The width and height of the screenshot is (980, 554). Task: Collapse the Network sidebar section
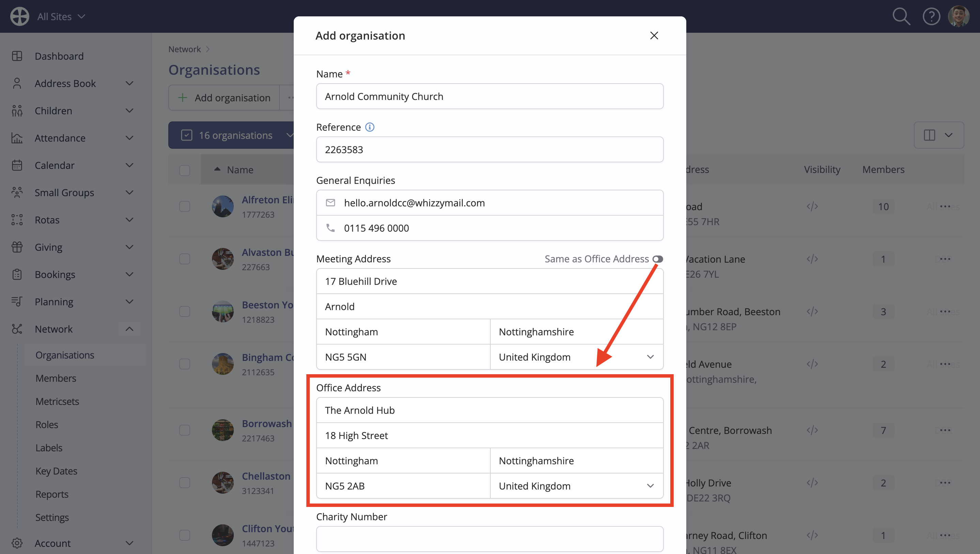tap(129, 329)
